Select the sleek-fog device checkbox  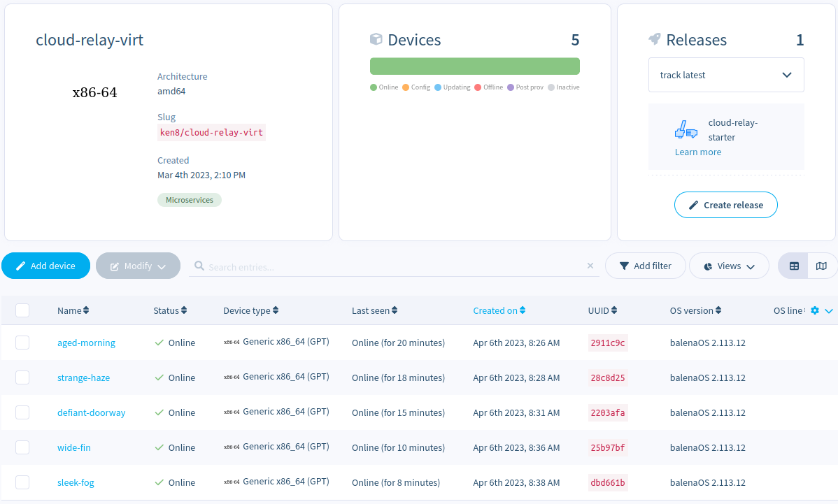point(22,482)
